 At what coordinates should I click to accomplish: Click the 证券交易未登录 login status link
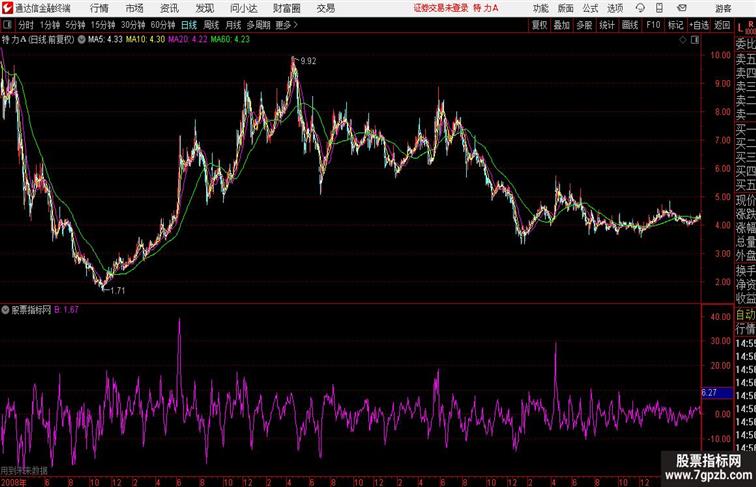441,8
